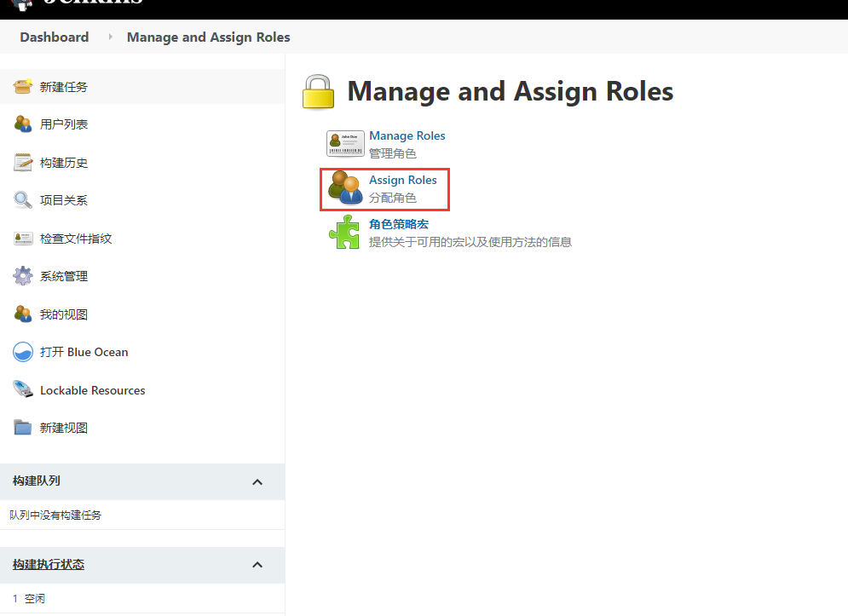Click the Lockable Resources USB icon

(23, 389)
